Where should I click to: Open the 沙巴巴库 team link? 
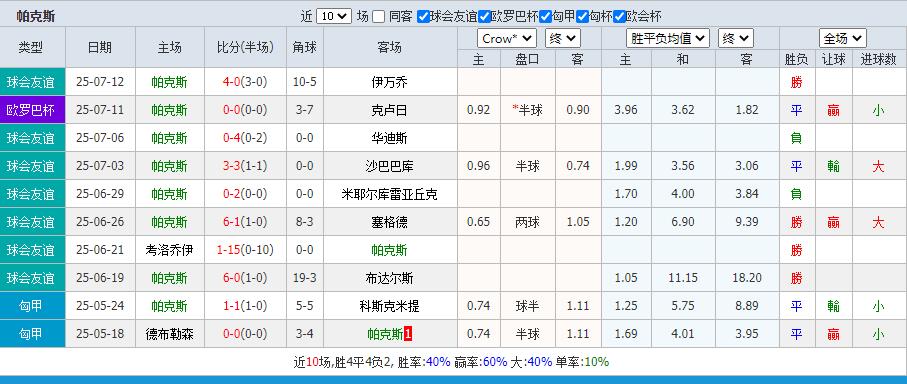pos(389,166)
